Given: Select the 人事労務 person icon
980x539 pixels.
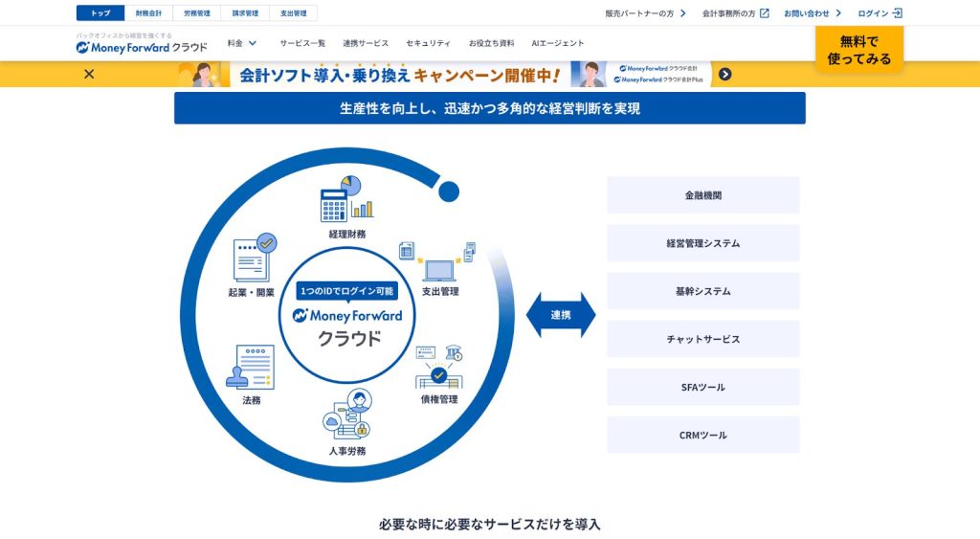Looking at the screenshot, I should click(x=346, y=415).
